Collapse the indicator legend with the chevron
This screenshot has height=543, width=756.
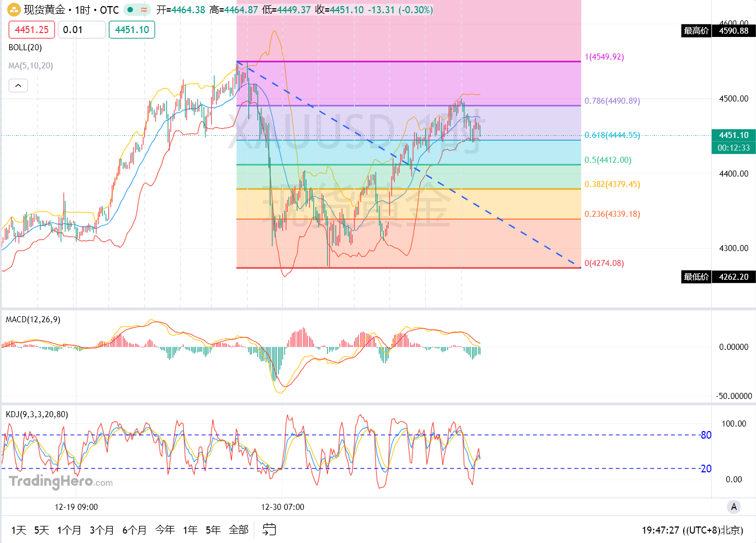point(18,86)
